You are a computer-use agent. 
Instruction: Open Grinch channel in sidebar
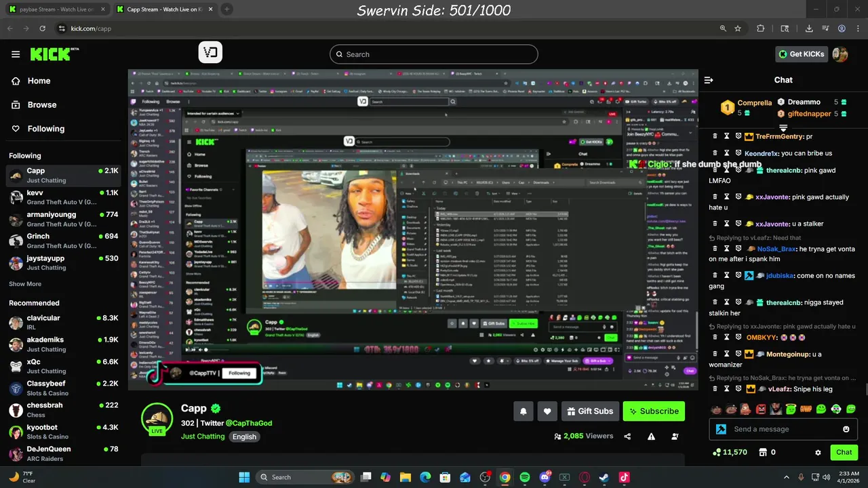[64, 240]
